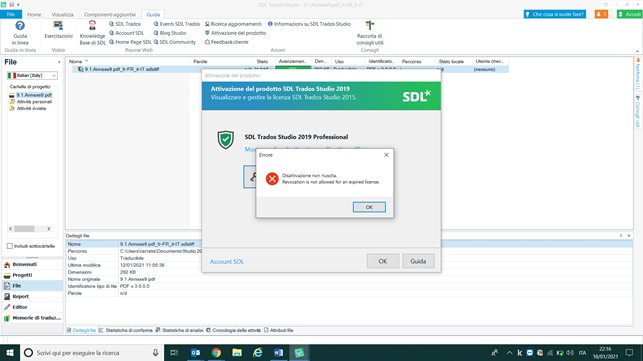Click OK in the Errore dialog
This screenshot has height=361, width=643.
pyautogui.click(x=369, y=207)
